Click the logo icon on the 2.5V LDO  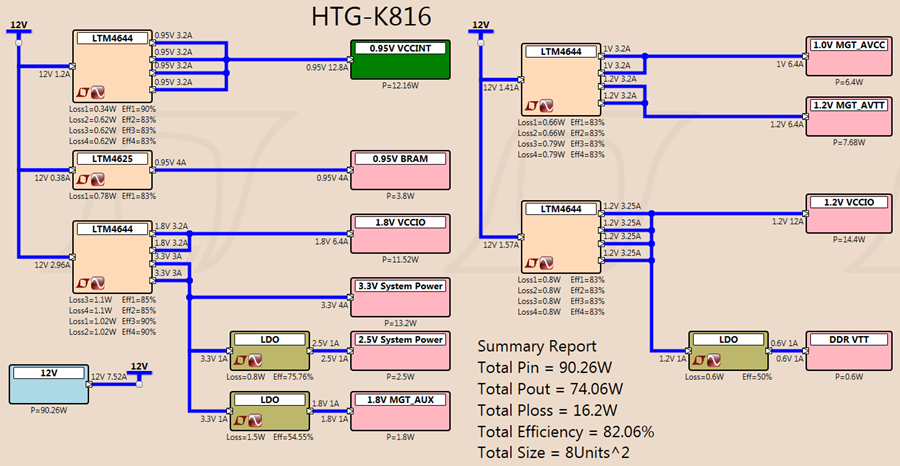click(248, 359)
